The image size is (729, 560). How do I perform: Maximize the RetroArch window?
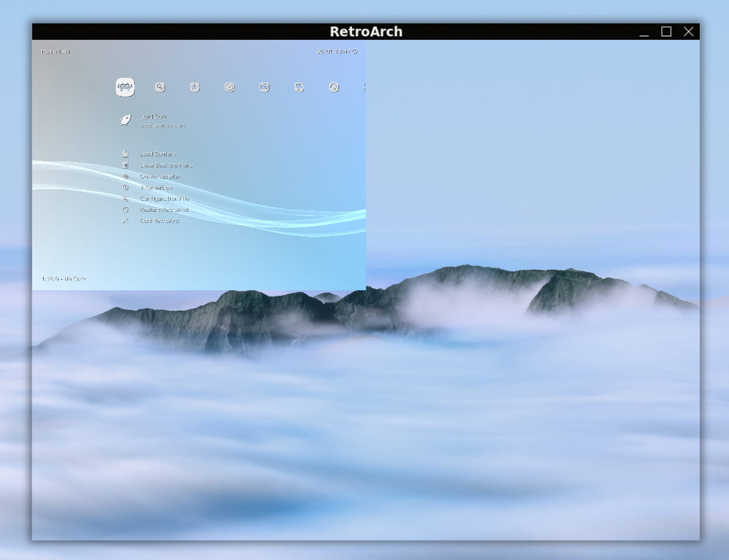point(666,32)
